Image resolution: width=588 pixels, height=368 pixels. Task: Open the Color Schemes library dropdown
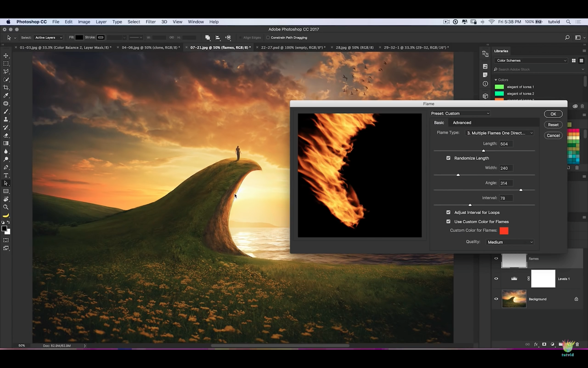tap(531, 61)
